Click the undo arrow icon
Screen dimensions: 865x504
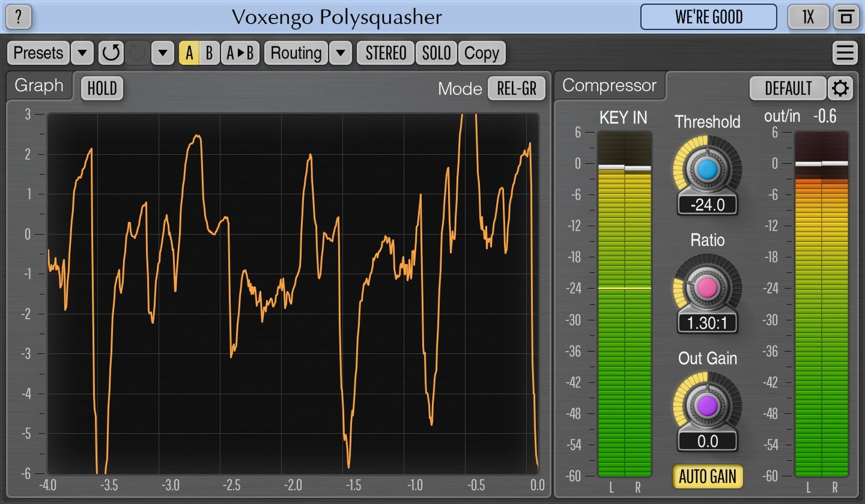click(110, 52)
